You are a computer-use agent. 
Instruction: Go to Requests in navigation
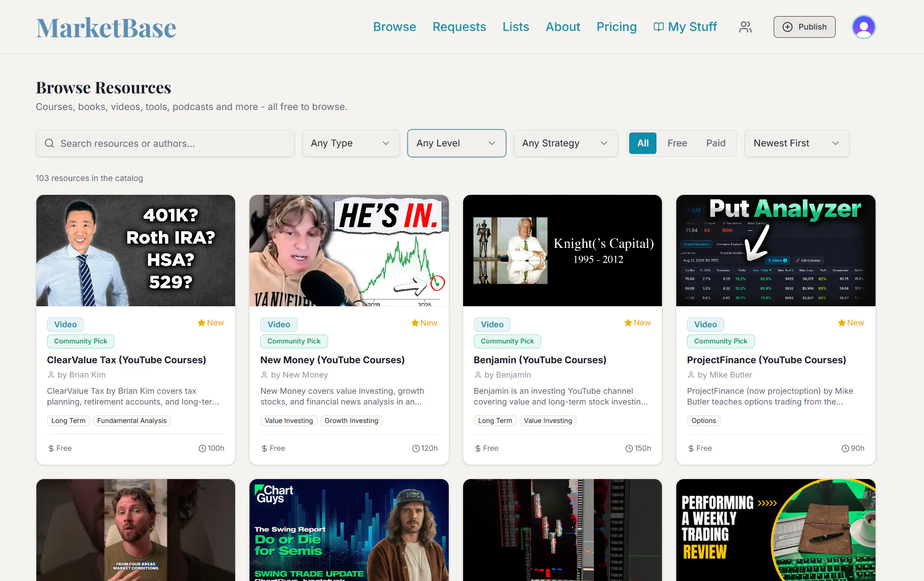[459, 27]
